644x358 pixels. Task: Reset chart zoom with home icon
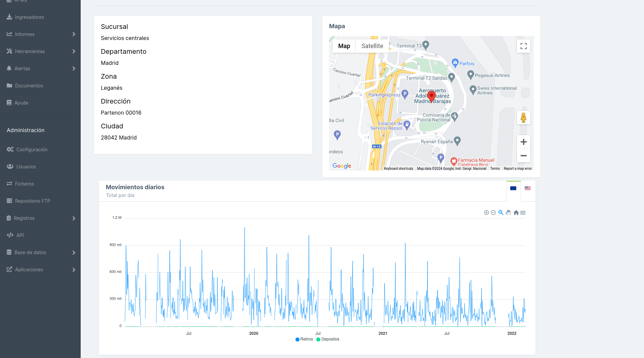516,212
